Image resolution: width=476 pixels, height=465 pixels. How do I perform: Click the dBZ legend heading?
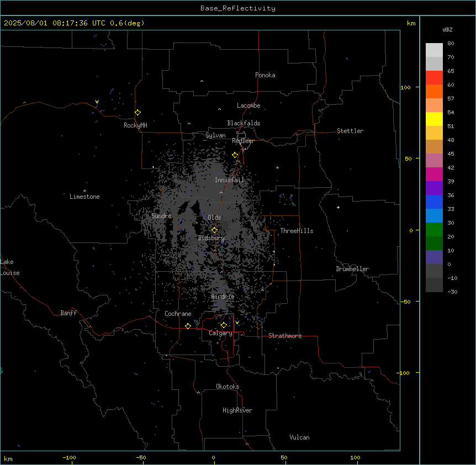447,29
